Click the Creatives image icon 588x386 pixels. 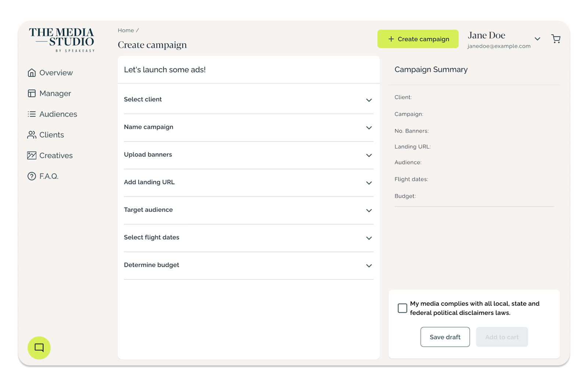pyautogui.click(x=32, y=155)
